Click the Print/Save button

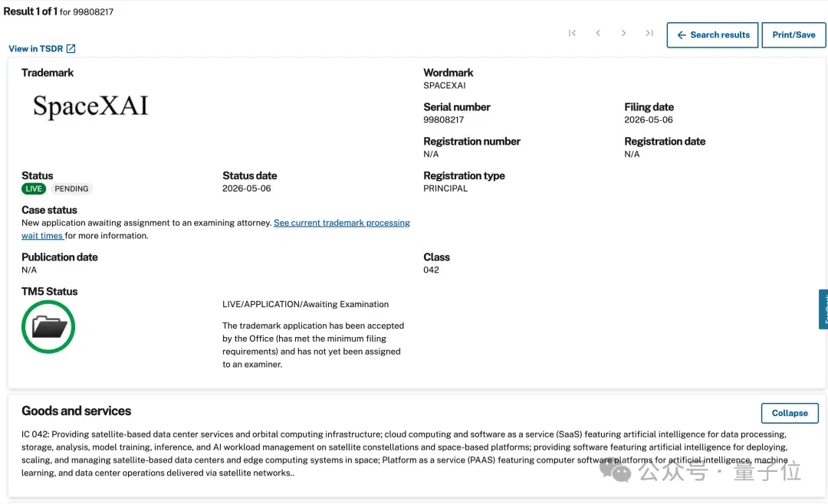tap(793, 34)
